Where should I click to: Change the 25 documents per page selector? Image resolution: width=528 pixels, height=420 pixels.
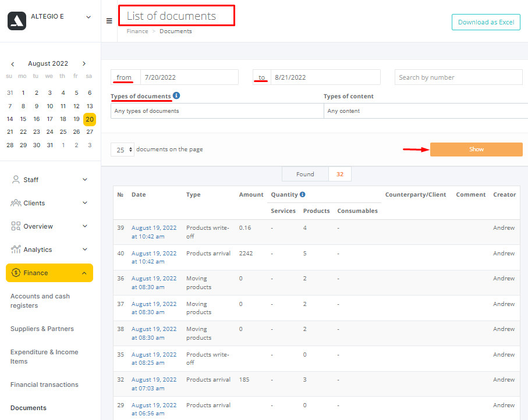click(x=123, y=150)
